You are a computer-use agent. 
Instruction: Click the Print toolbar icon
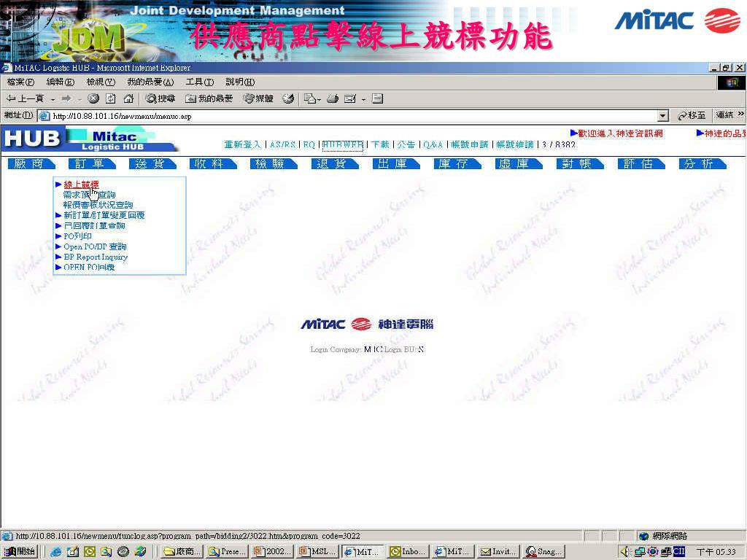333,98
